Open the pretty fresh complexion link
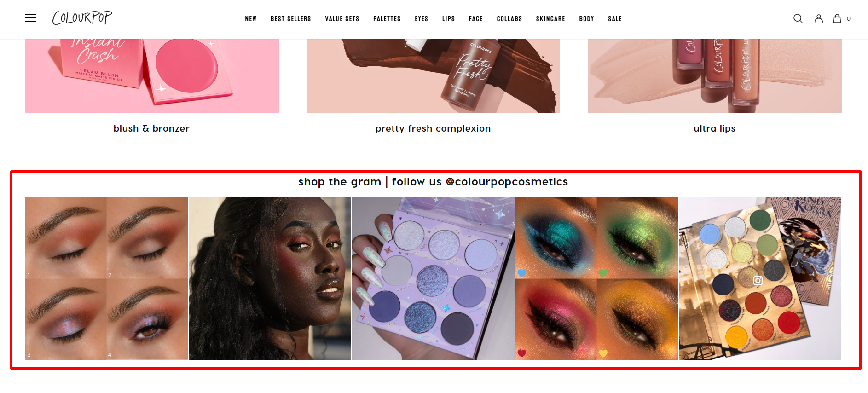The width and height of the screenshot is (868, 393). pyautogui.click(x=433, y=128)
